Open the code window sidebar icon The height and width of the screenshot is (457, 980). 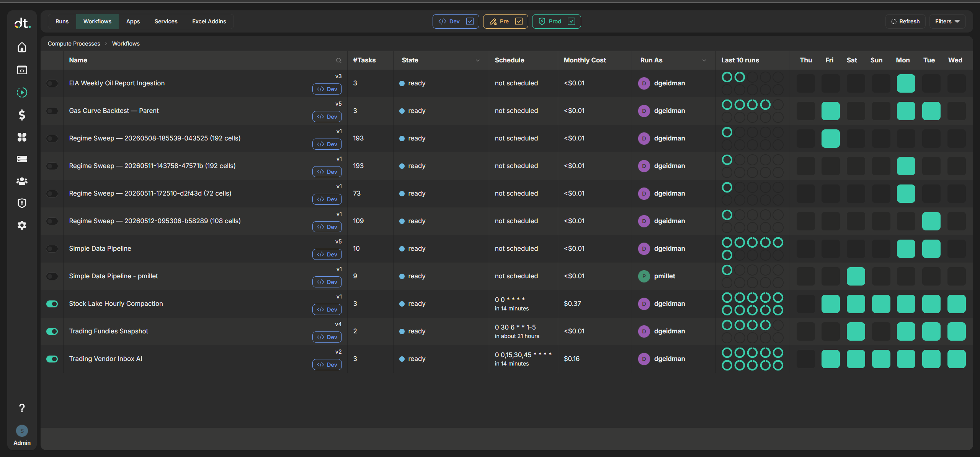pos(22,70)
